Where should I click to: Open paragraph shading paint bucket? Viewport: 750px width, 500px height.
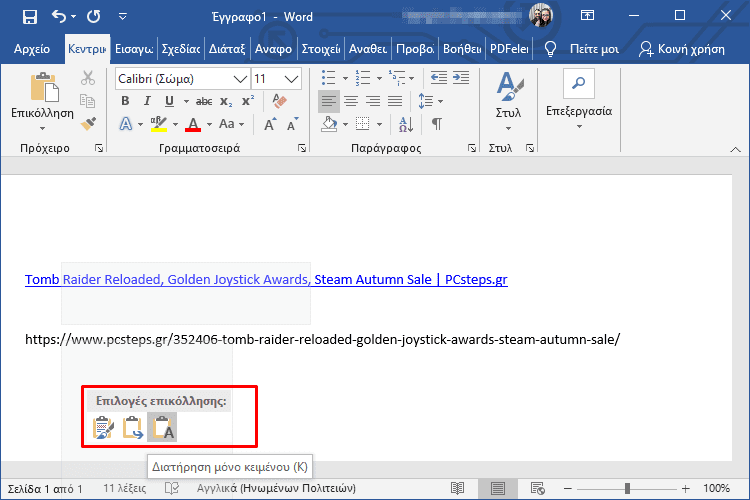329,124
